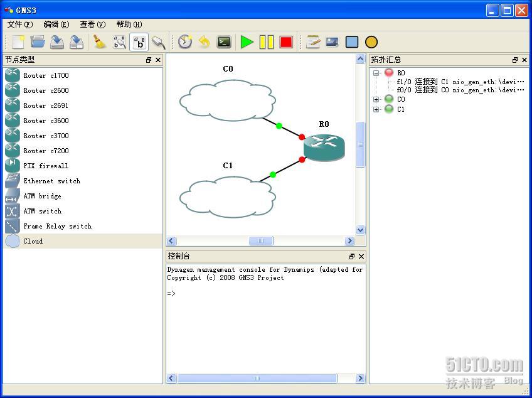Select Router c2600 node type

(83, 90)
